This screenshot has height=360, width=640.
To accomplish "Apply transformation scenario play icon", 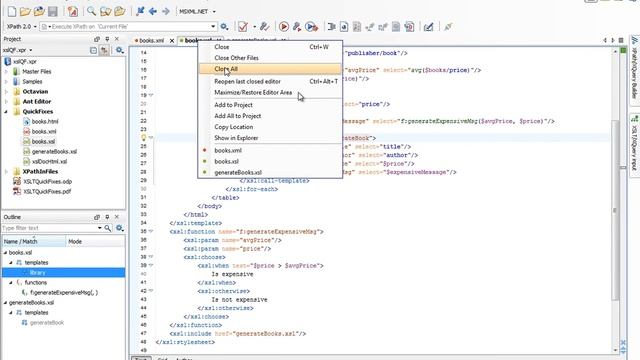I will pyautogui.click(x=284, y=27).
